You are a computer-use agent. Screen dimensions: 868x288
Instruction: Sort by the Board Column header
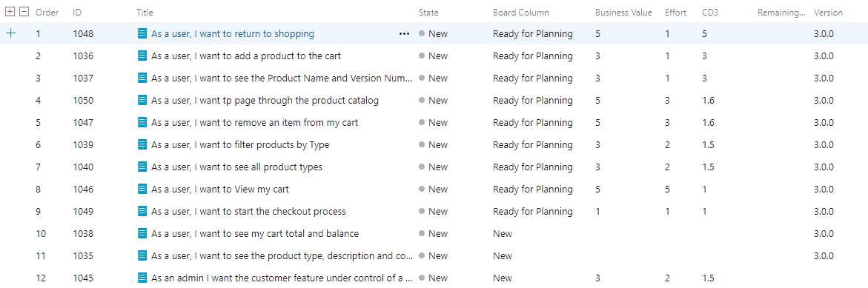coord(521,12)
